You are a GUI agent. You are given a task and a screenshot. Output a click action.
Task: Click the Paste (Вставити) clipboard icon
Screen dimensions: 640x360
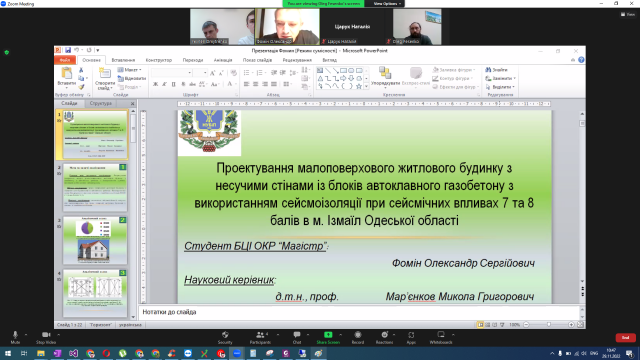click(66, 73)
